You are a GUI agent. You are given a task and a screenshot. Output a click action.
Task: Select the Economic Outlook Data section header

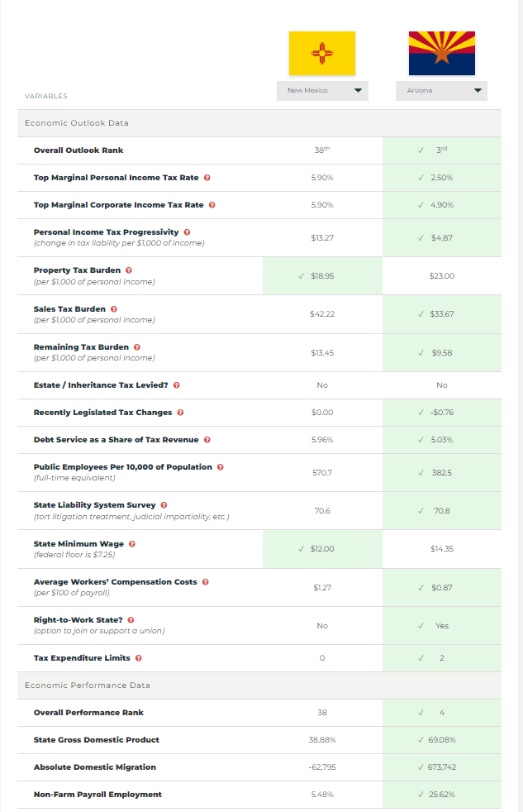77,123
